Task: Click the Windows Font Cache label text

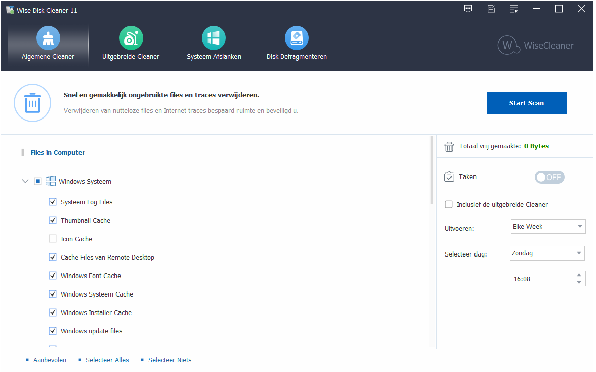Action: click(x=91, y=275)
